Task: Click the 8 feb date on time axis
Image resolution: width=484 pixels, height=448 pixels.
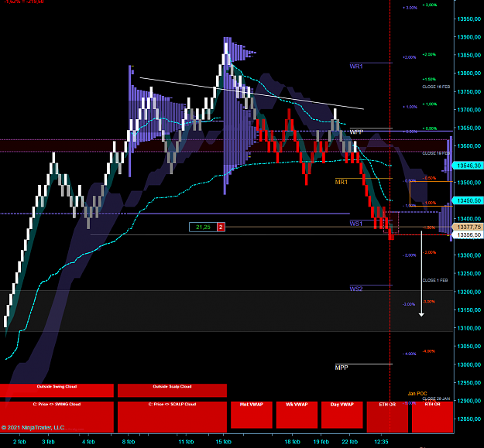Action: [x=129, y=442]
